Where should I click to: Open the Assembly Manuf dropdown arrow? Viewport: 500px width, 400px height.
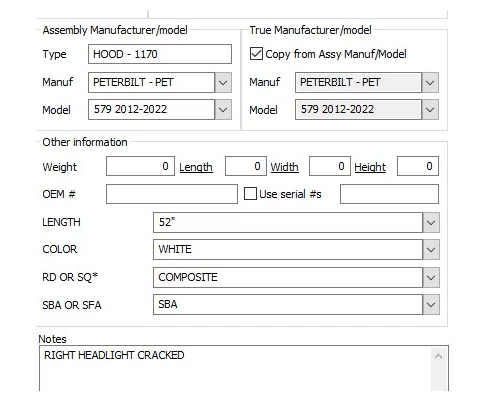coord(223,82)
